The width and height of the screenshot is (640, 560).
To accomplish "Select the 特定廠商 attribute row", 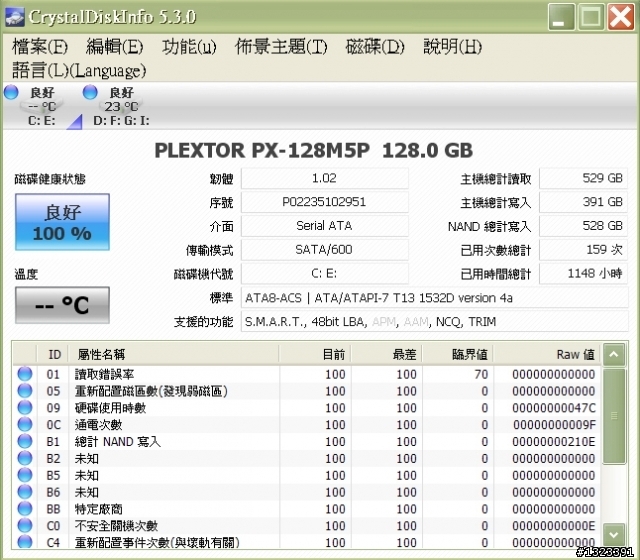I will 307,509.
